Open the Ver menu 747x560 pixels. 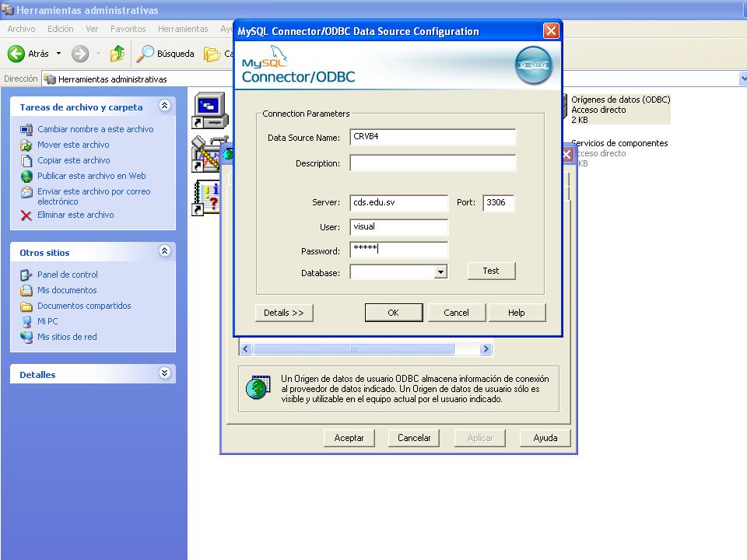(x=92, y=29)
